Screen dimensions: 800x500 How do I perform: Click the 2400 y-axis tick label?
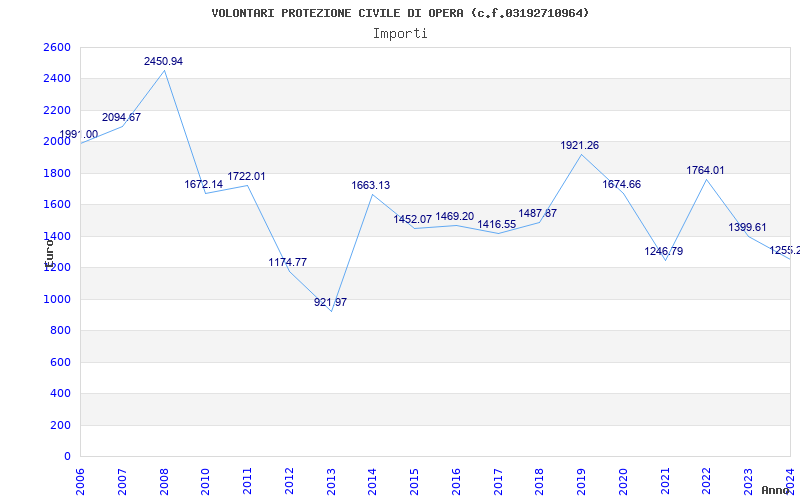tap(57, 79)
